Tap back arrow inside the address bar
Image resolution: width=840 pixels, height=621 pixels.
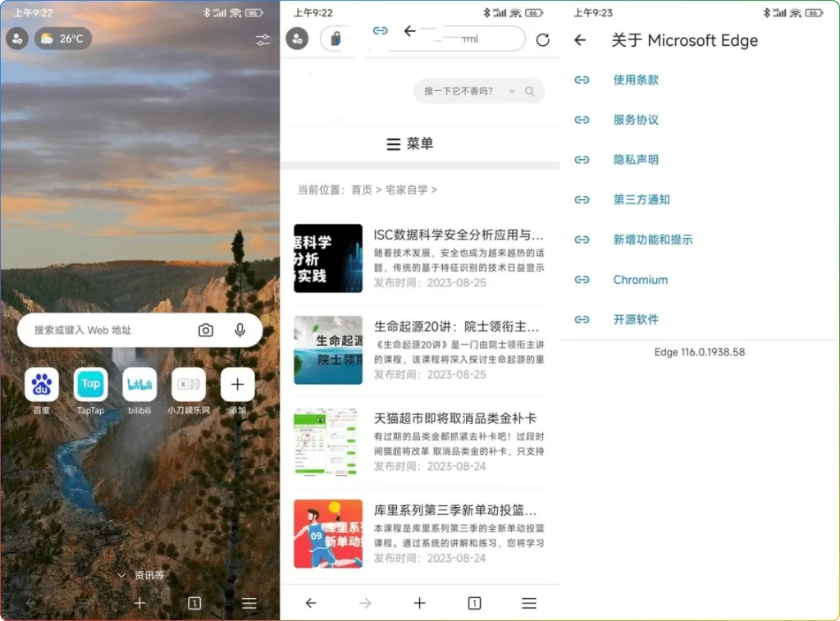[x=410, y=31]
